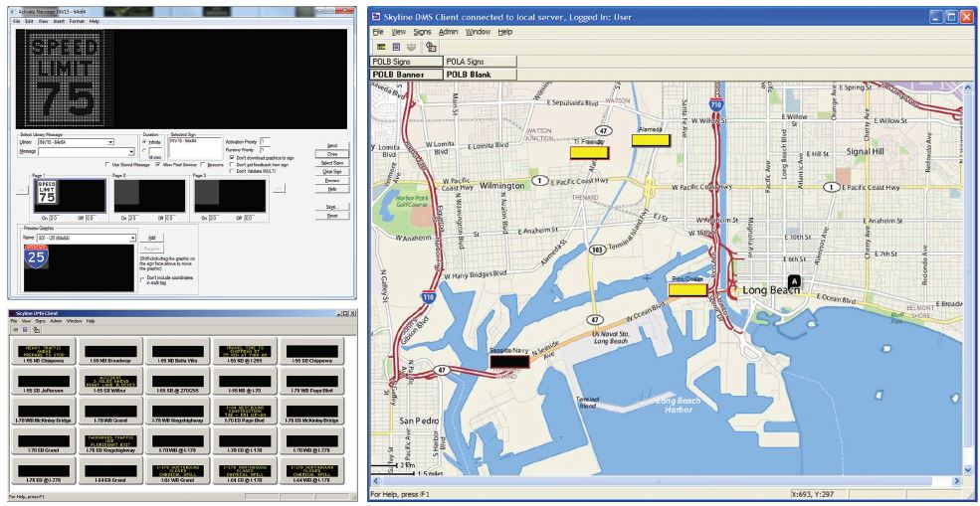980x506 pixels.
Task: Click the Clear Sign button
Action: point(332,172)
